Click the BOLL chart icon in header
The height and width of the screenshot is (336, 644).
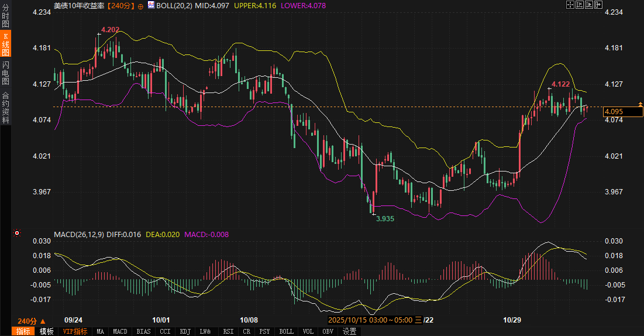point(151,5)
